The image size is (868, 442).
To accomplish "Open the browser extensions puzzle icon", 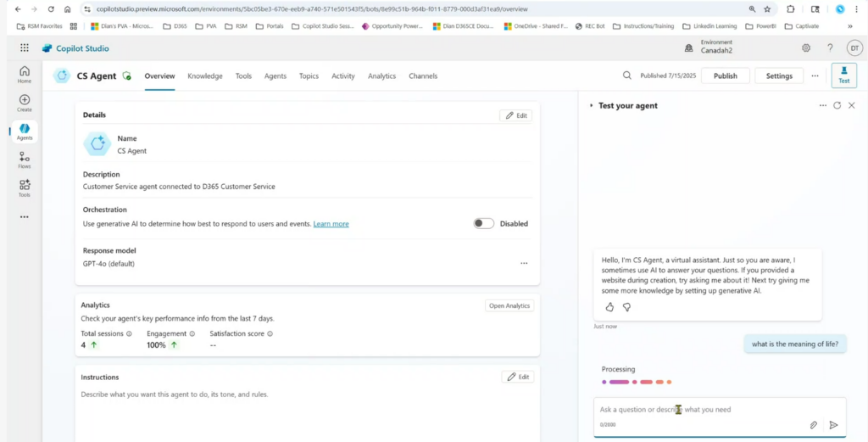I will coord(791,8).
